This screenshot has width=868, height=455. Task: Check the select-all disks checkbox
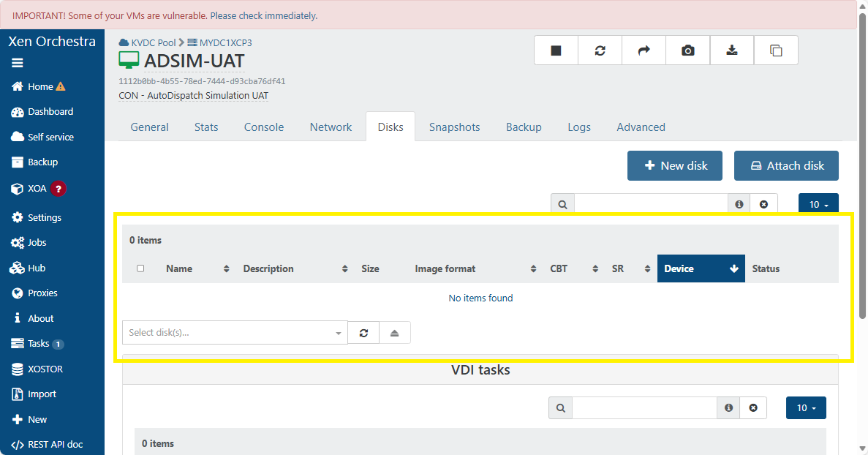point(140,268)
